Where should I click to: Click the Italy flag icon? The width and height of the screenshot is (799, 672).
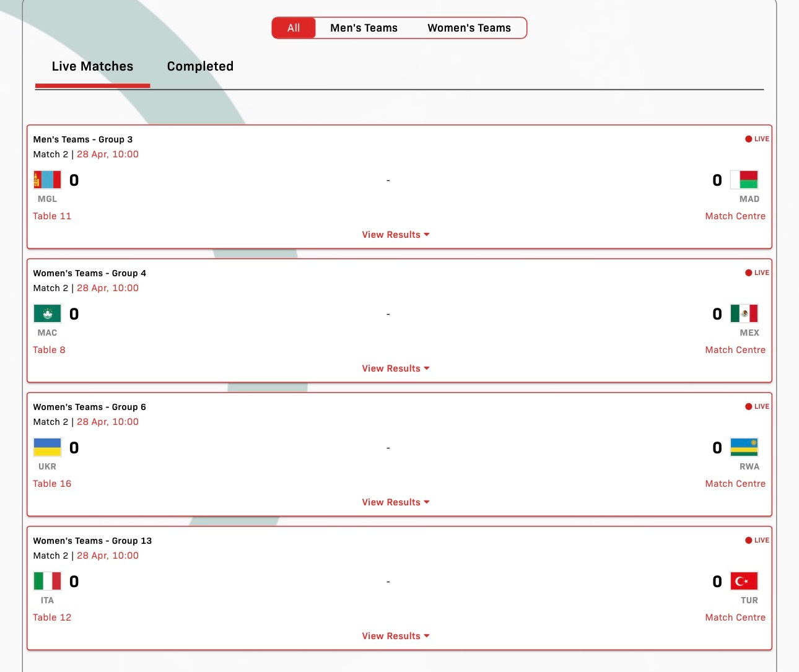[48, 581]
